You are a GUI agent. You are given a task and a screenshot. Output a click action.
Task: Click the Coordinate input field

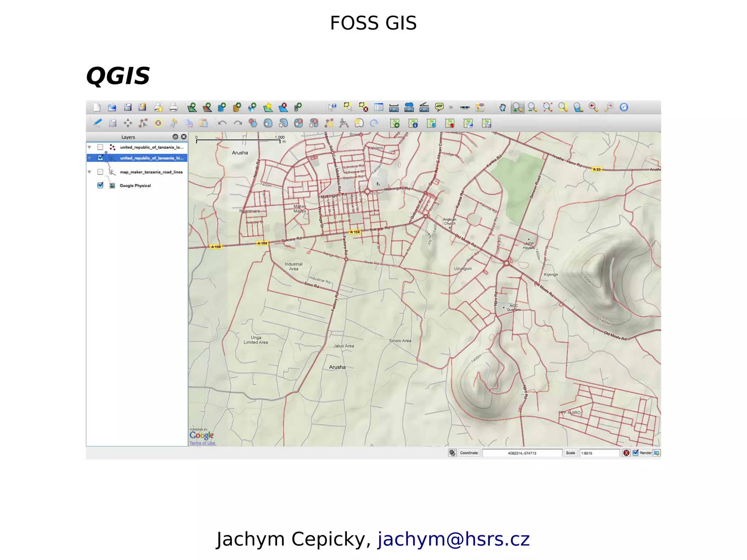tap(522, 453)
